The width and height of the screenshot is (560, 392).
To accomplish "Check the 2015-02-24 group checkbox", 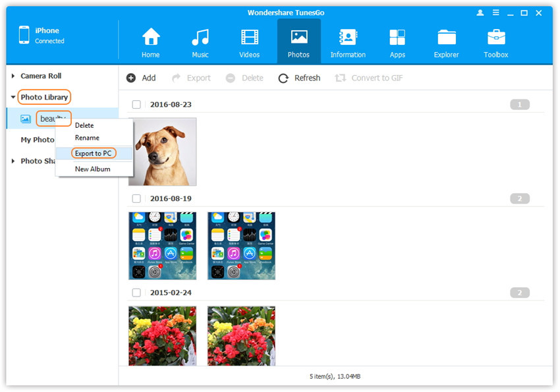I will (136, 293).
